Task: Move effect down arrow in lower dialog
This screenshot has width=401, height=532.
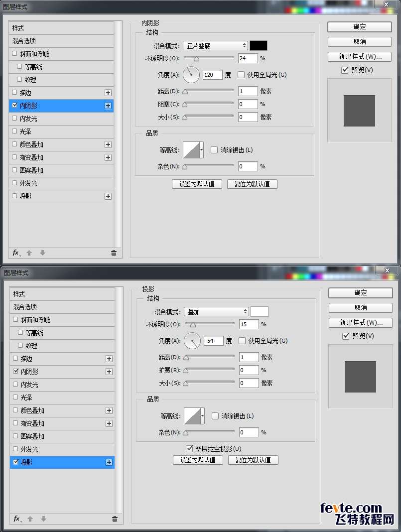Action: click(43, 519)
